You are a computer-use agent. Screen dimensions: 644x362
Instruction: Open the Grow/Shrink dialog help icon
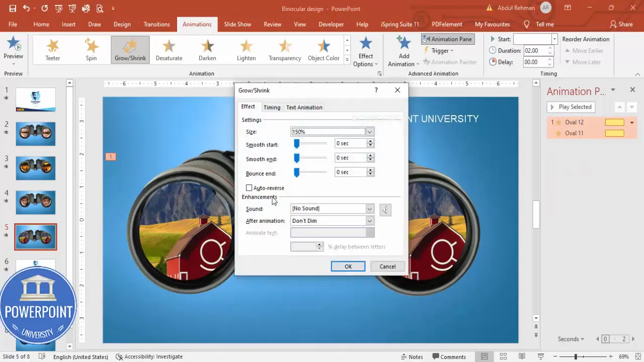point(376,90)
